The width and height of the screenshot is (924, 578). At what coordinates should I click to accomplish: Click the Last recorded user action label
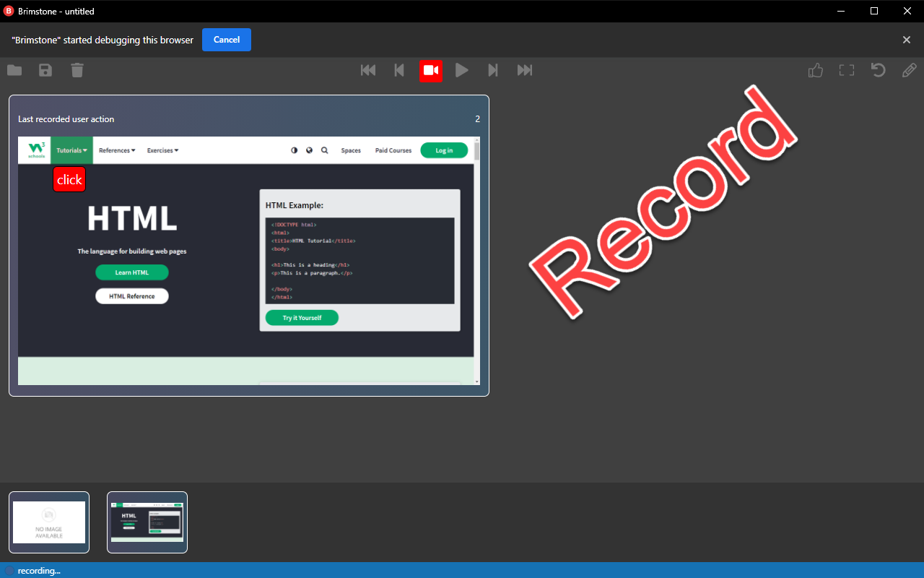click(x=66, y=119)
